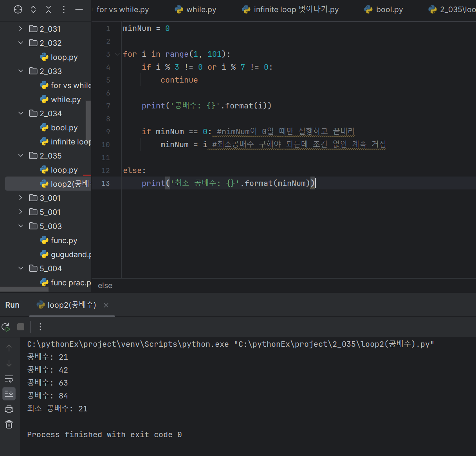Viewport: 476px width, 456px height.
Task: Click line number 13 in the gutter
Action: [x=106, y=184]
